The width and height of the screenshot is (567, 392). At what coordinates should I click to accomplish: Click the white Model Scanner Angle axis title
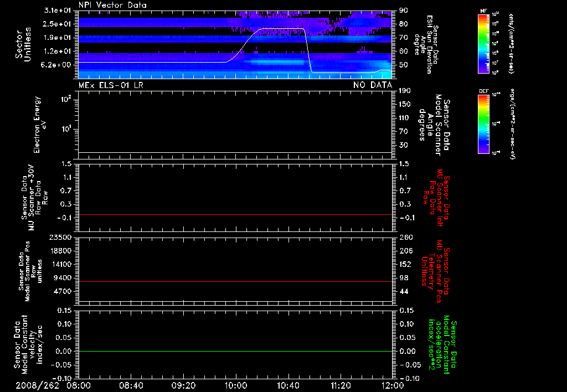coord(434,125)
